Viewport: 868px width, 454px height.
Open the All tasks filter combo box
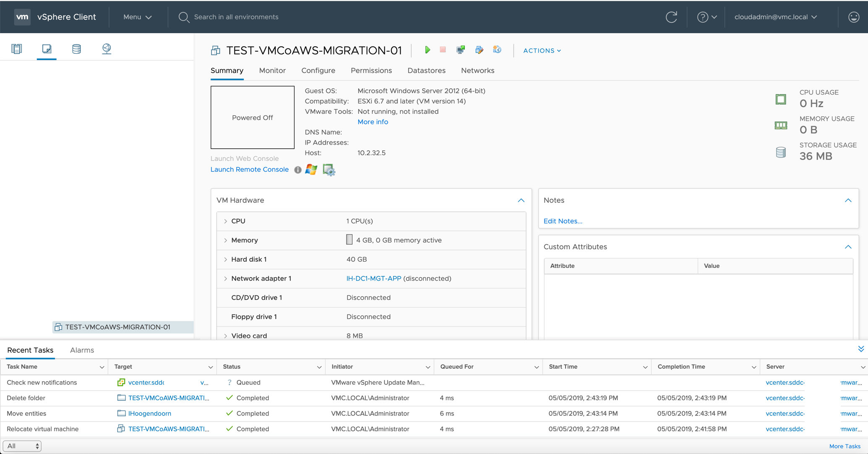click(x=22, y=446)
